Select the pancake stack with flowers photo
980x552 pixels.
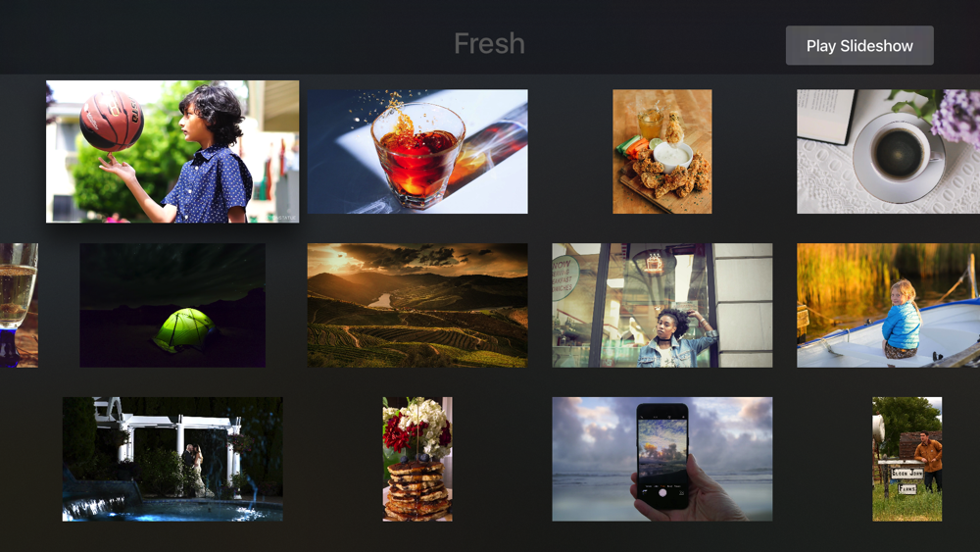[417, 459]
